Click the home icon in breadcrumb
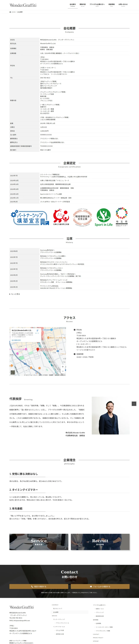139x644 pixels. [x=10, y=12]
